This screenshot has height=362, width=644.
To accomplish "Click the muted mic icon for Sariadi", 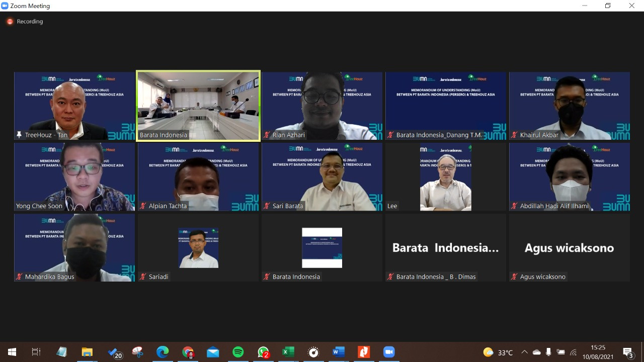I will 143,277.
